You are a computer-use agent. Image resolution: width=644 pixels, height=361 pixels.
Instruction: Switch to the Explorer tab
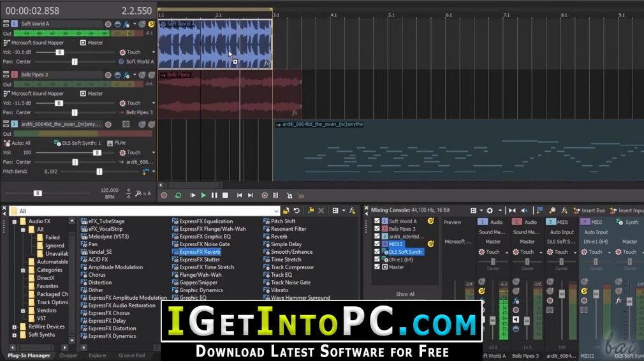click(x=98, y=356)
